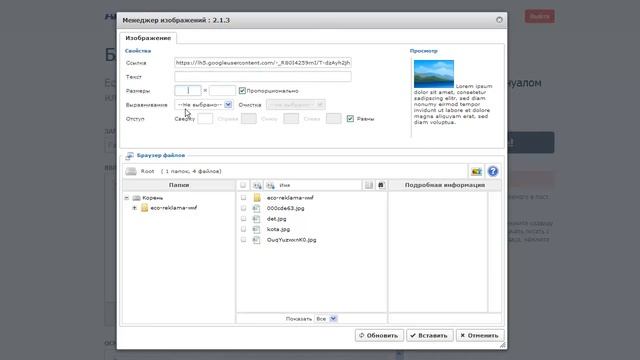Click the first sort-by-extension icon in header
Image resolution: width=640 pixels, height=360 pixels.
(x=257, y=185)
